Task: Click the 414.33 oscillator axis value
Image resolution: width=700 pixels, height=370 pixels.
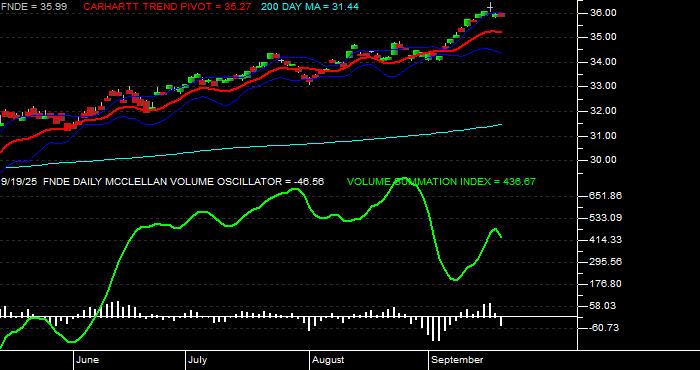Action: click(606, 240)
